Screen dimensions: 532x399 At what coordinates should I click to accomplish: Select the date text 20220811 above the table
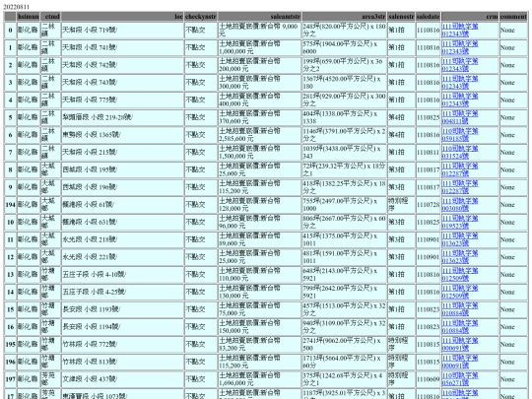[17, 7]
